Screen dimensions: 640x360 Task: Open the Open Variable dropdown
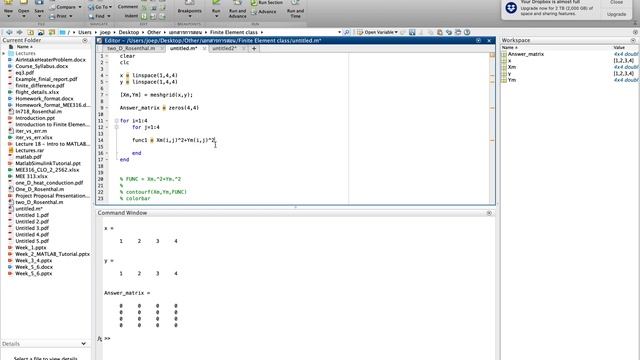click(x=396, y=32)
